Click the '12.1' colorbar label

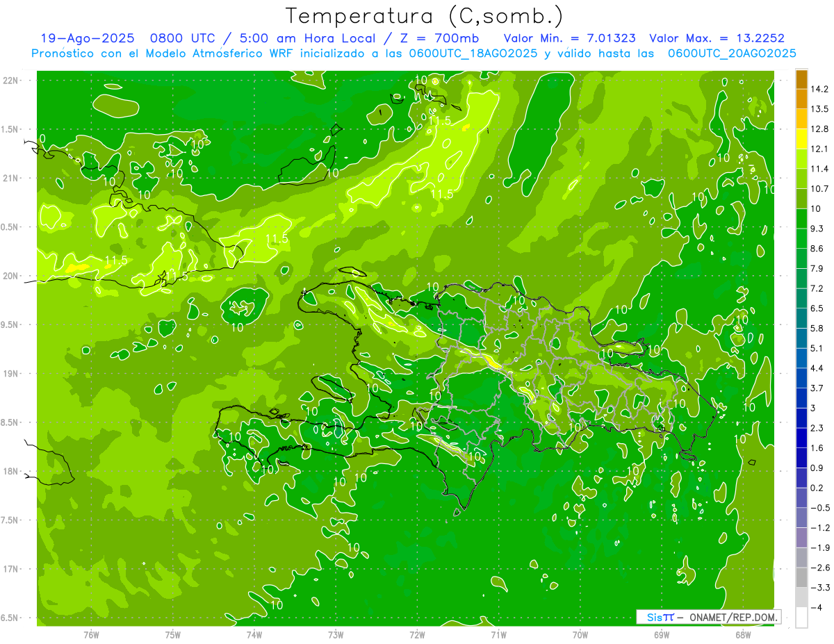point(820,149)
